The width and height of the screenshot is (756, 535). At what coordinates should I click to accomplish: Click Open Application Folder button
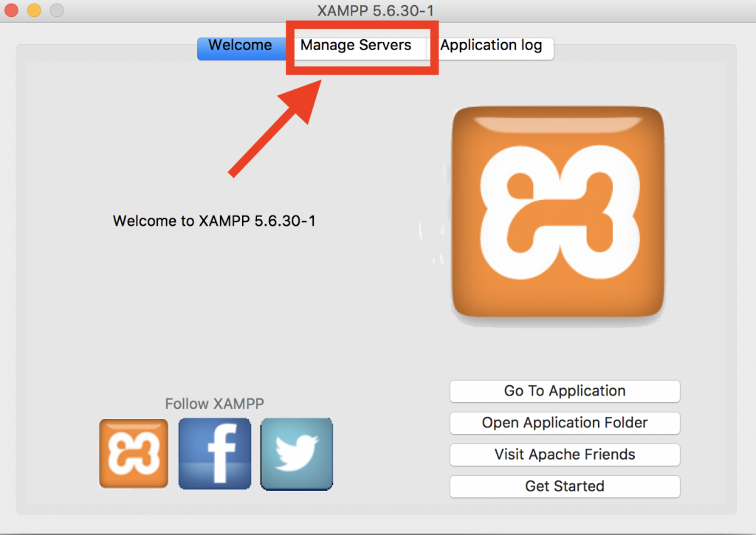tap(565, 423)
